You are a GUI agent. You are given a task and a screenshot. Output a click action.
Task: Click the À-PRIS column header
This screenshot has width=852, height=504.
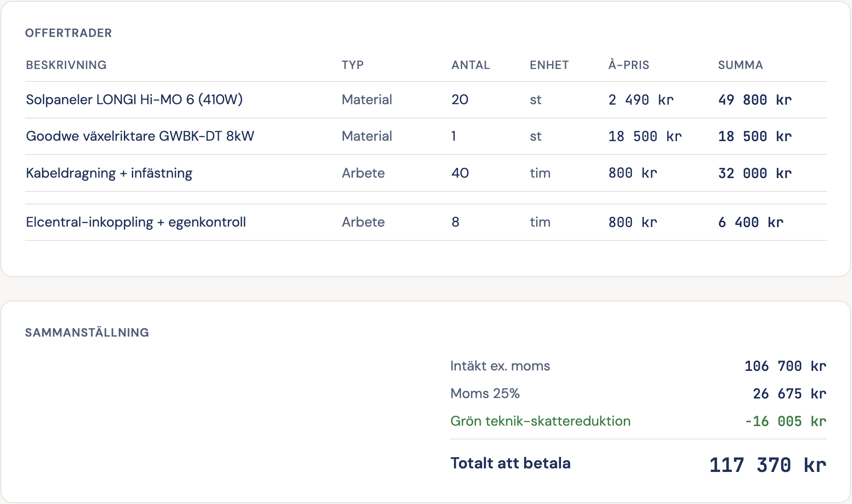tap(629, 65)
